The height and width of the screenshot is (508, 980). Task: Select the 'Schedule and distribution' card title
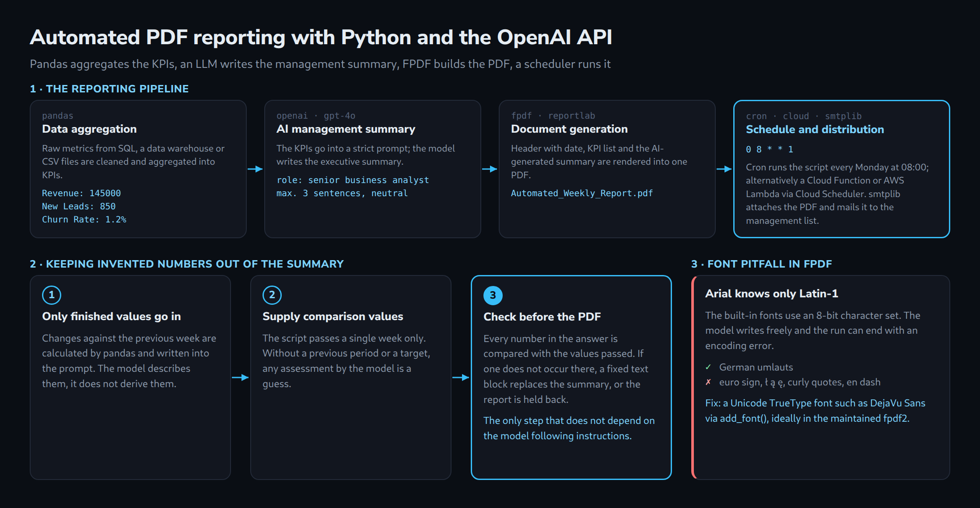[x=815, y=129]
